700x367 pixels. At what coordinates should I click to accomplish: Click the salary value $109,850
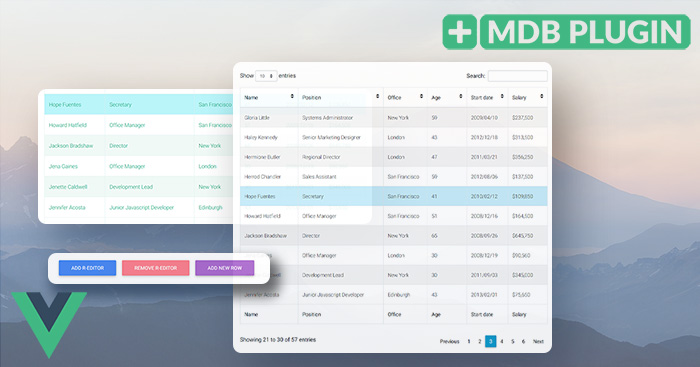pos(523,196)
